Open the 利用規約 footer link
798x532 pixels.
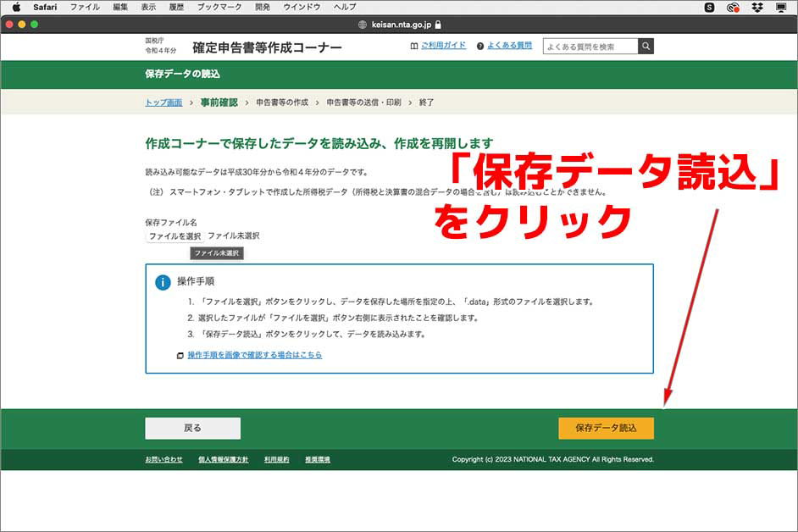(x=277, y=459)
